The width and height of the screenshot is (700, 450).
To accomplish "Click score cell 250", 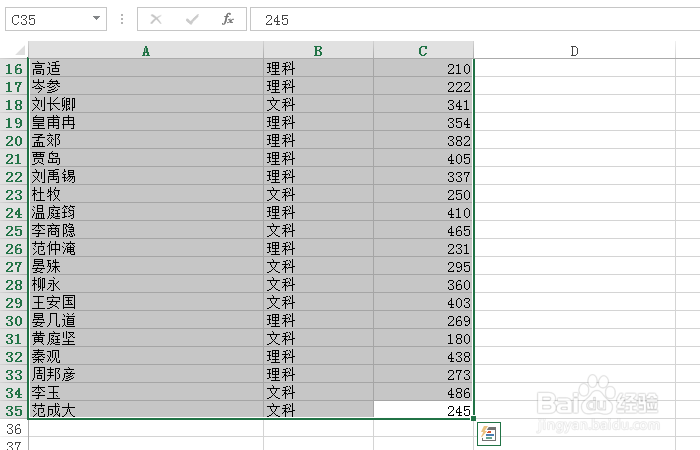I will (423, 194).
